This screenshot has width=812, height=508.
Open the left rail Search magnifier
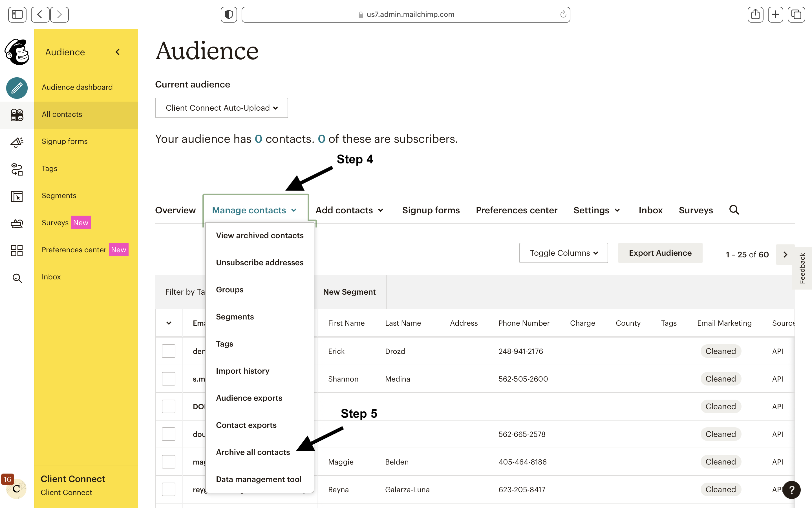17,278
